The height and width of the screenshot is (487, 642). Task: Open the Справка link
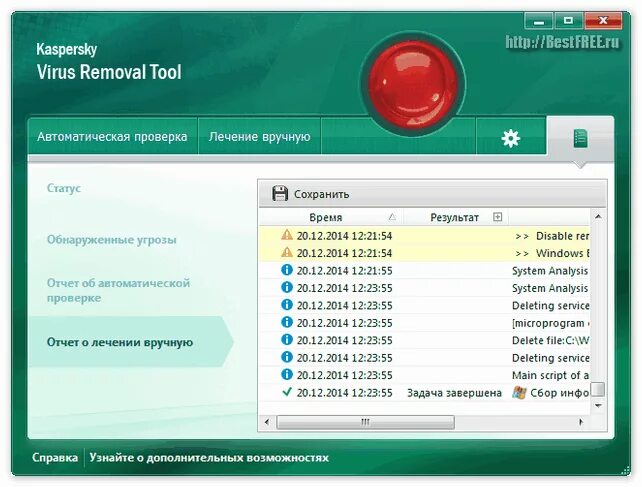pyautogui.click(x=55, y=458)
